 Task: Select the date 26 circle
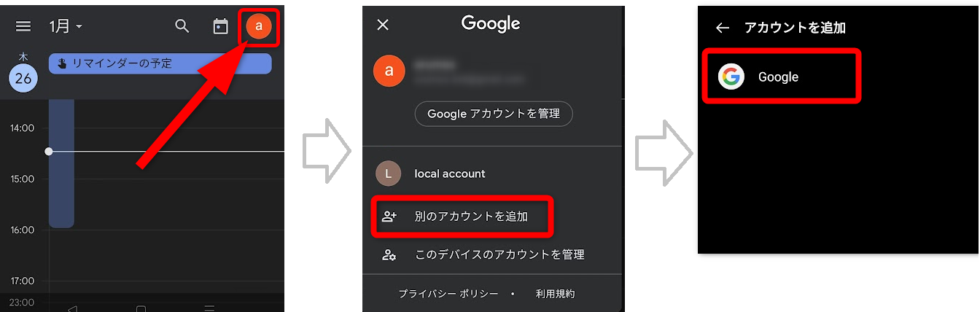pyautogui.click(x=23, y=78)
